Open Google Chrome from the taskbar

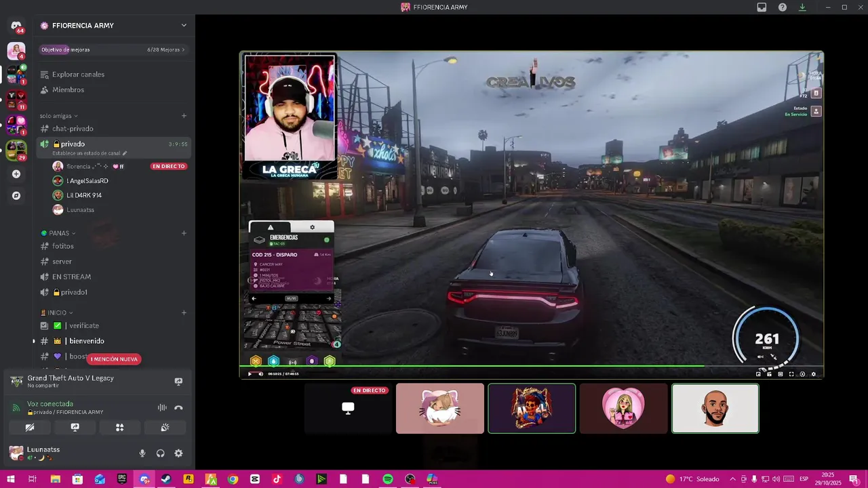pyautogui.click(x=233, y=479)
